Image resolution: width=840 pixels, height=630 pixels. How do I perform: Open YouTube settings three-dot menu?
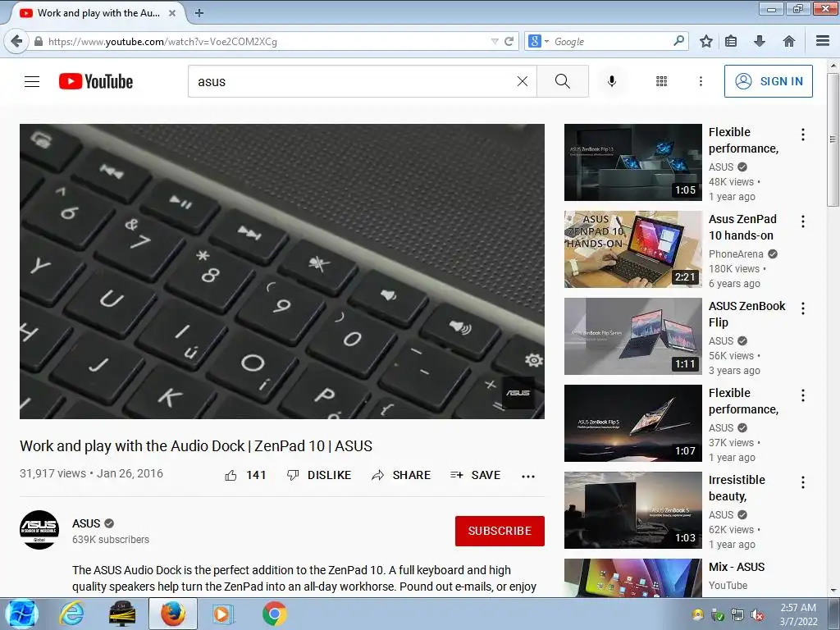point(701,81)
